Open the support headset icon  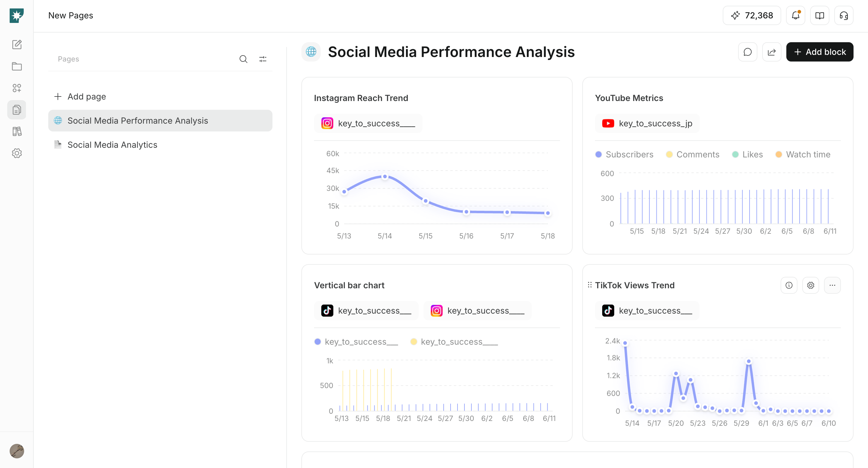pyautogui.click(x=844, y=15)
